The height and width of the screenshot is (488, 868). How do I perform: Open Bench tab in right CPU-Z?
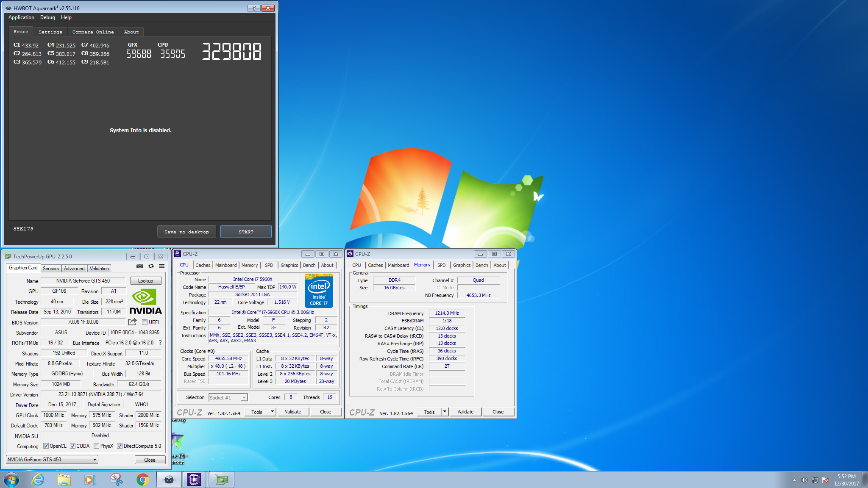pyautogui.click(x=481, y=265)
